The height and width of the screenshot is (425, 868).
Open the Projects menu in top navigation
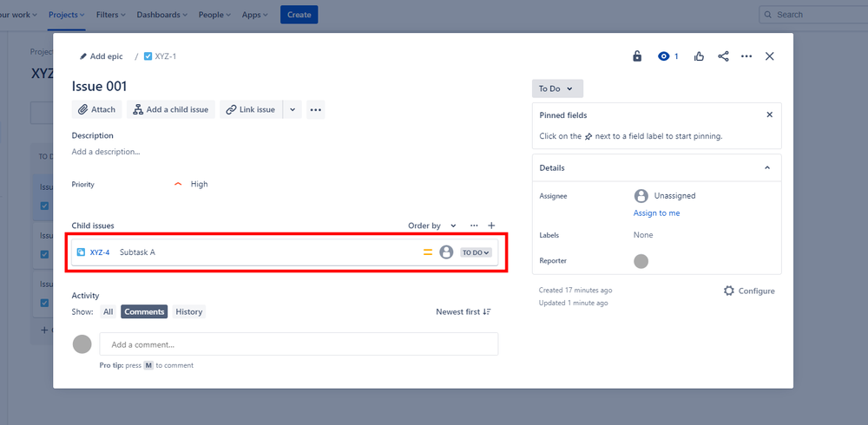pyautogui.click(x=67, y=15)
